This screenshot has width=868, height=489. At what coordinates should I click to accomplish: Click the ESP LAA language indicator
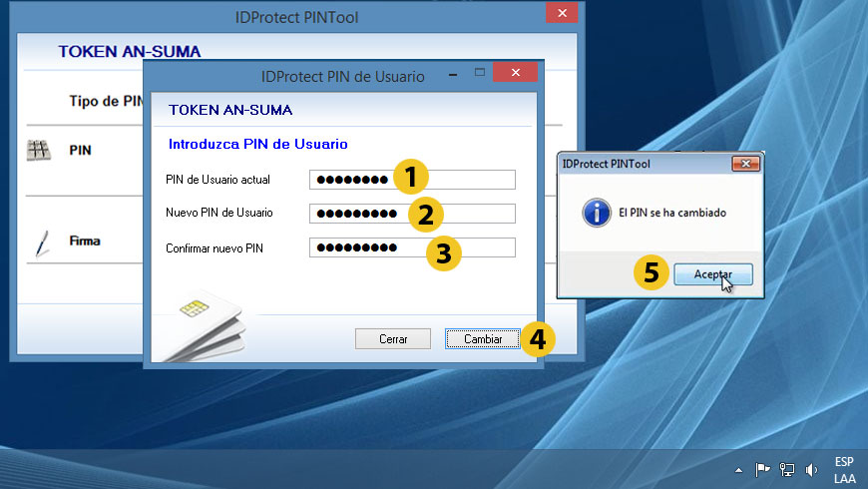[844, 470]
